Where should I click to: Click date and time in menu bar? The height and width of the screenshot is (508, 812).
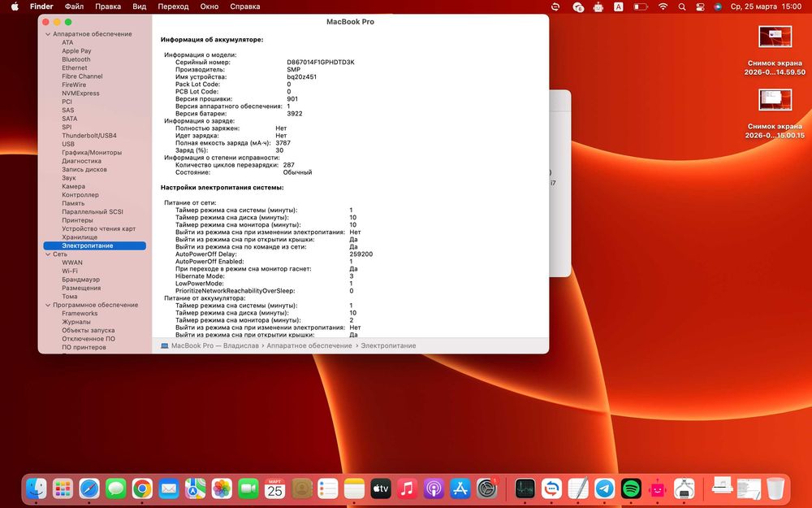point(766,7)
